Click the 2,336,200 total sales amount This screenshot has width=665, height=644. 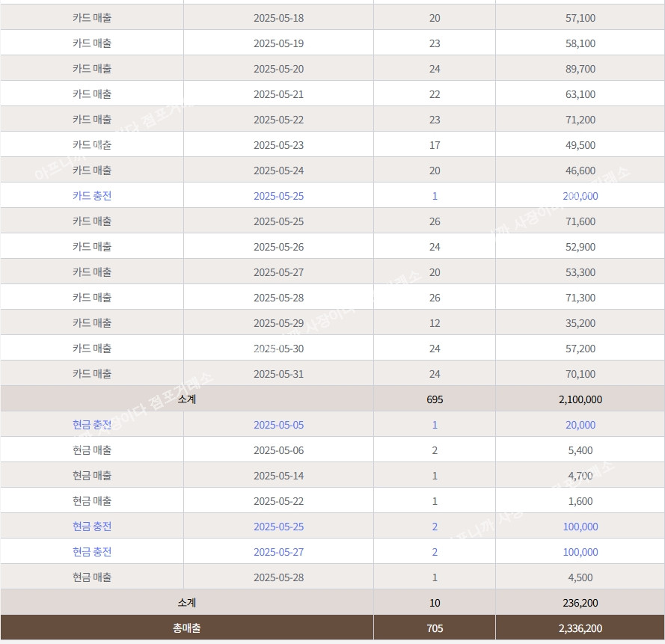tap(580, 628)
